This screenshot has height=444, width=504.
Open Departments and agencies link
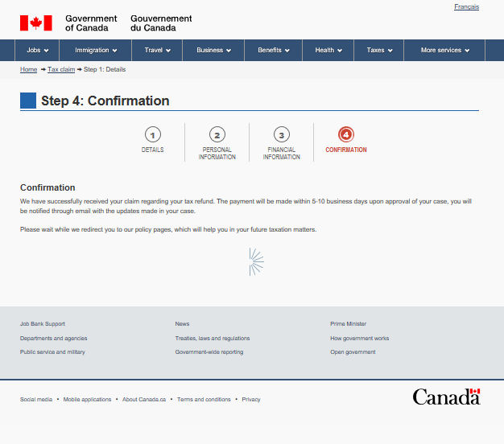[x=53, y=338]
